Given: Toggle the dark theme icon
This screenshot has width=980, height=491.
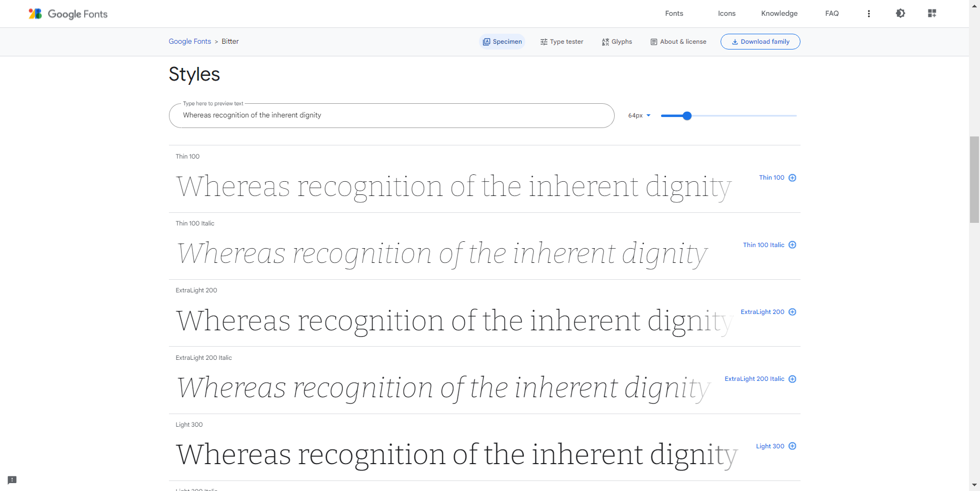Looking at the screenshot, I should [900, 14].
